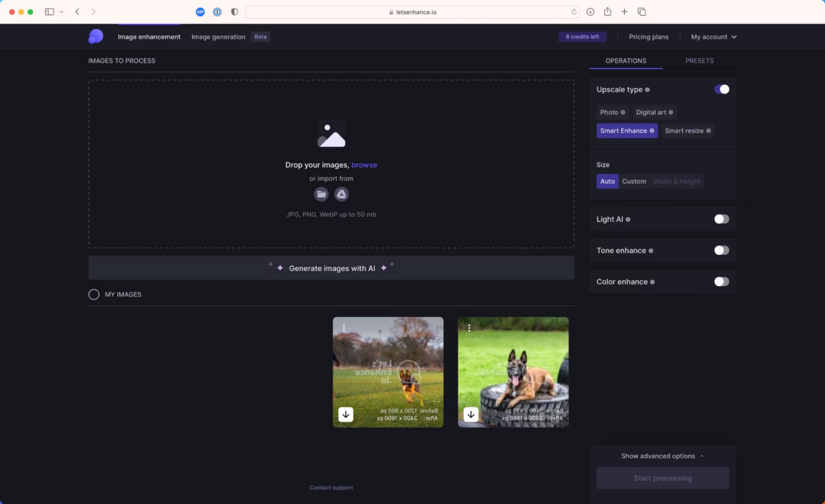
Task: Enable the Color enhance toggle
Action: pyautogui.click(x=721, y=281)
